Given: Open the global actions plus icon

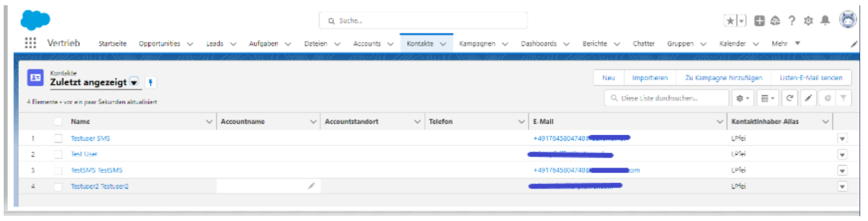Looking at the screenshot, I should 759,21.
